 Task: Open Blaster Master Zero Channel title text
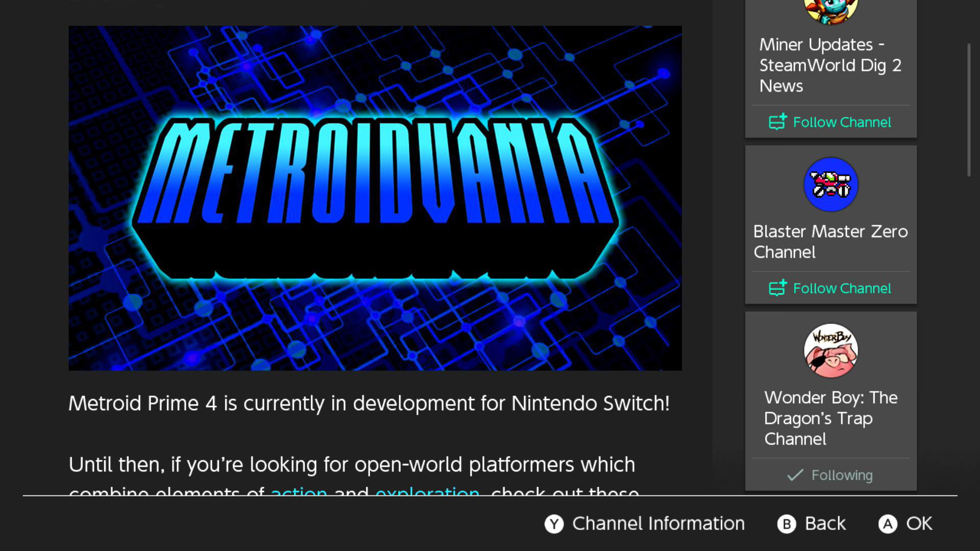tap(830, 241)
